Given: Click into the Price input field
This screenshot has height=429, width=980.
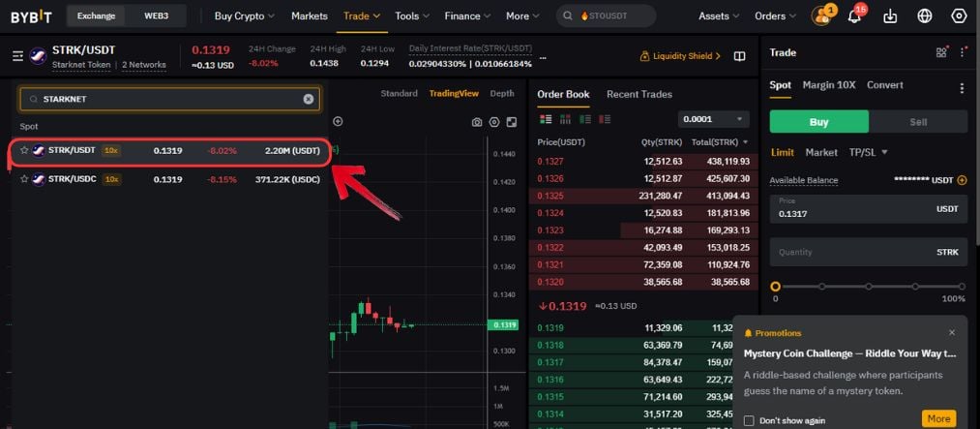Looking at the screenshot, I should pyautogui.click(x=869, y=209).
